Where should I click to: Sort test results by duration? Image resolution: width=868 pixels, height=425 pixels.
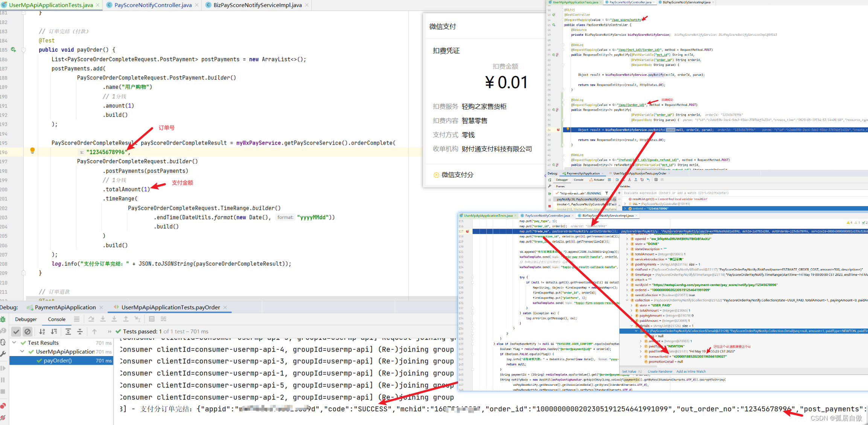(54, 332)
